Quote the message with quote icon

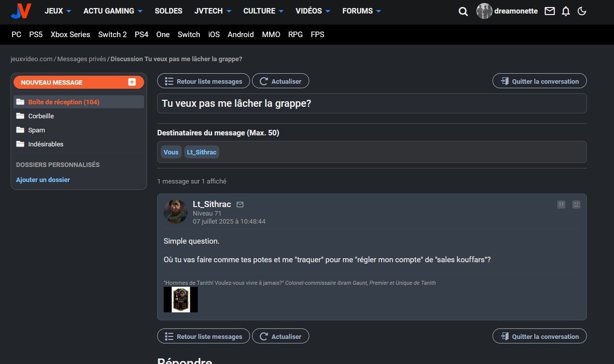pos(561,205)
